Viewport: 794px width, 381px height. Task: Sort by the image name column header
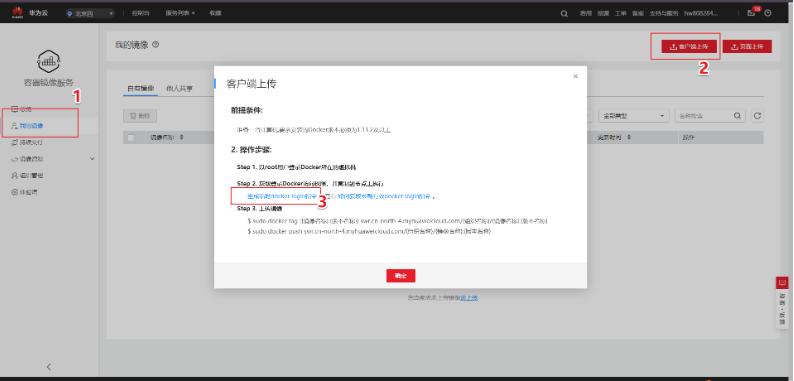coord(167,137)
